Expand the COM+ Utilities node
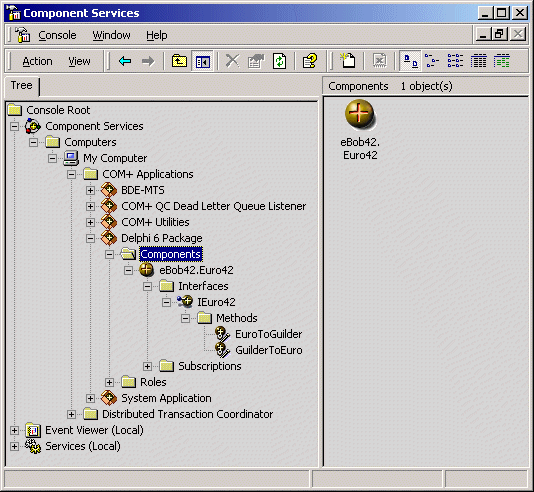This screenshot has width=534, height=492. [x=90, y=222]
